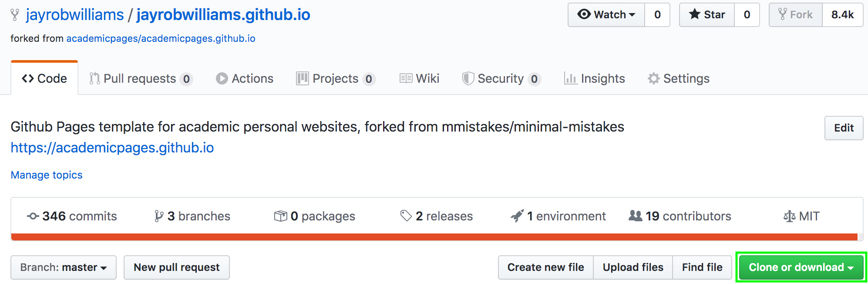Click the contributors people icon
Image resolution: width=868 pixels, height=284 pixels.
(x=635, y=216)
